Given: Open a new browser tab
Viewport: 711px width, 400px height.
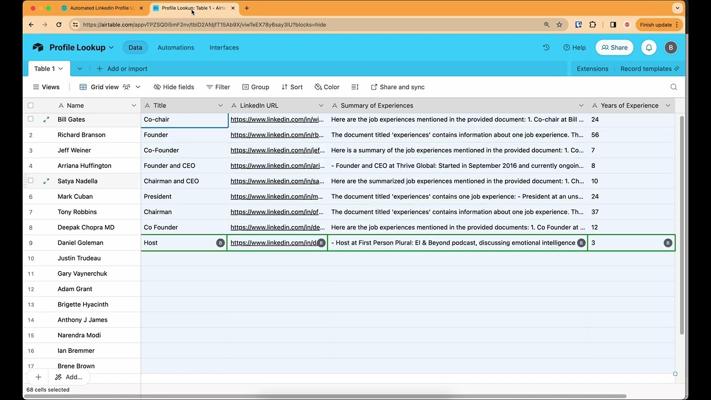Looking at the screenshot, I should [247, 8].
